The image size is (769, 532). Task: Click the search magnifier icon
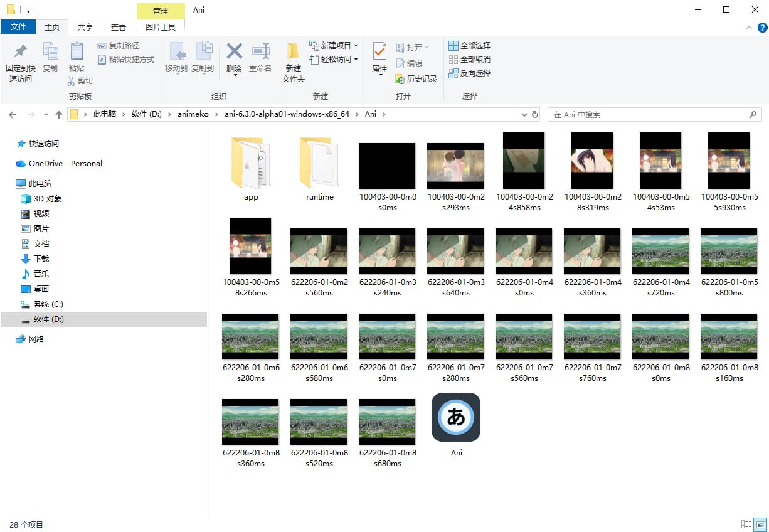coord(753,115)
